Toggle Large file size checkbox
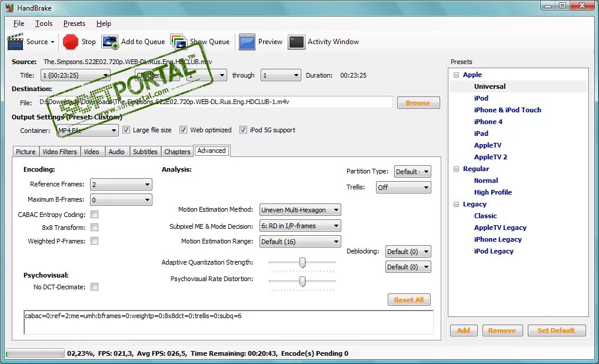Viewport: 599px width, 364px height. coord(126,130)
